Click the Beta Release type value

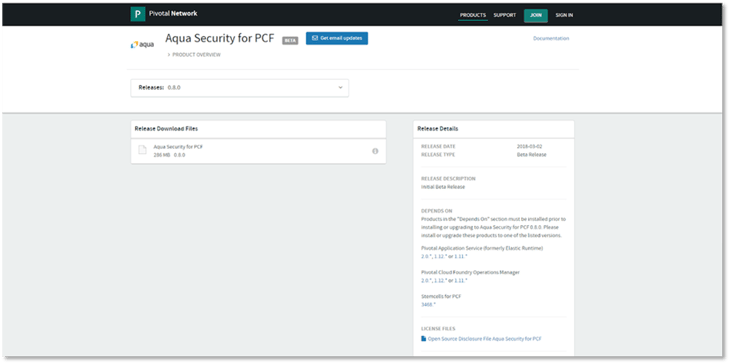(532, 155)
